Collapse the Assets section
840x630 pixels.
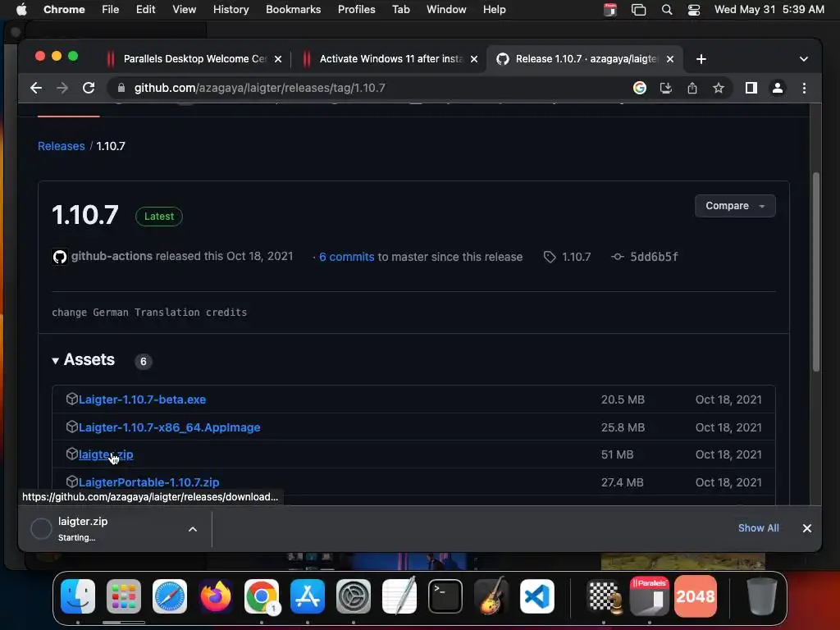point(84,360)
